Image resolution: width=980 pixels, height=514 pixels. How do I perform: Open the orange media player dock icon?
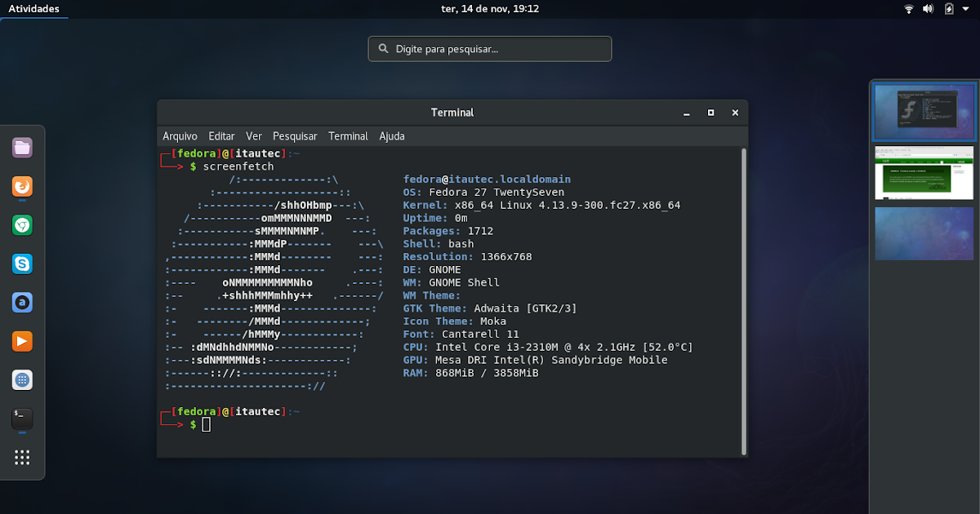click(x=22, y=341)
